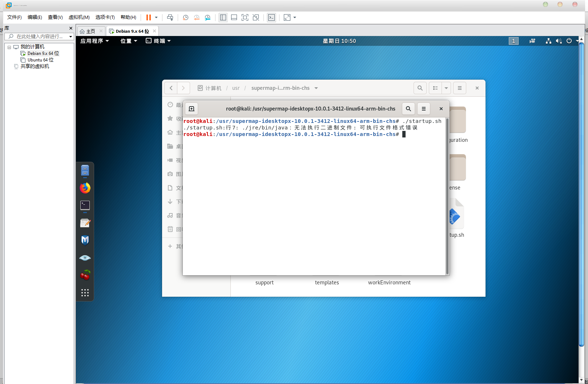The width and height of the screenshot is (588, 384).
Task: Select the workEnvironment folder label
Action: [389, 283]
